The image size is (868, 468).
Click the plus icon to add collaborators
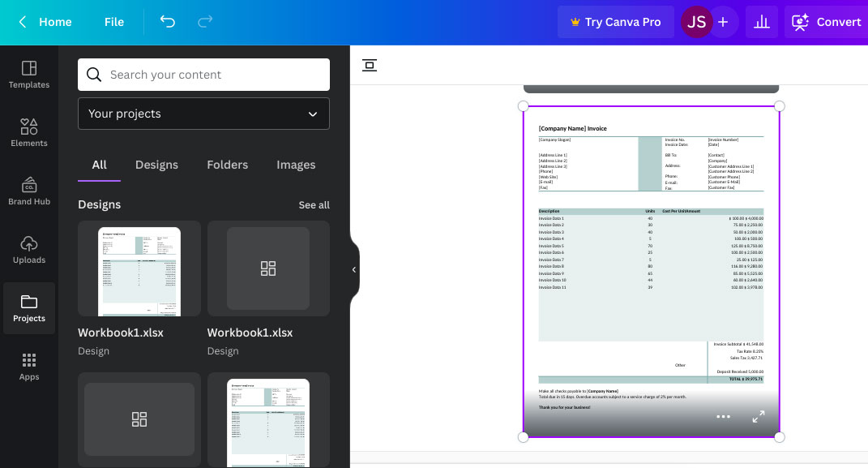point(723,22)
